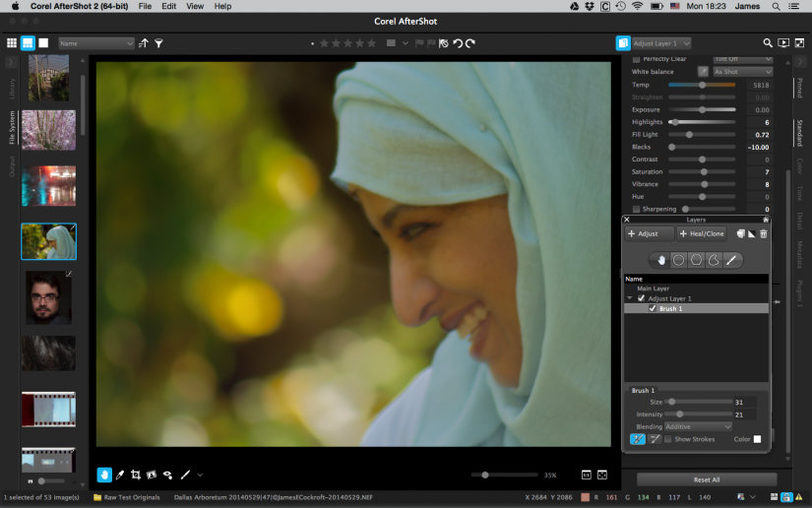The image size is (812, 508).
Task: Start the slideshow from top right
Action: pyautogui.click(x=783, y=43)
